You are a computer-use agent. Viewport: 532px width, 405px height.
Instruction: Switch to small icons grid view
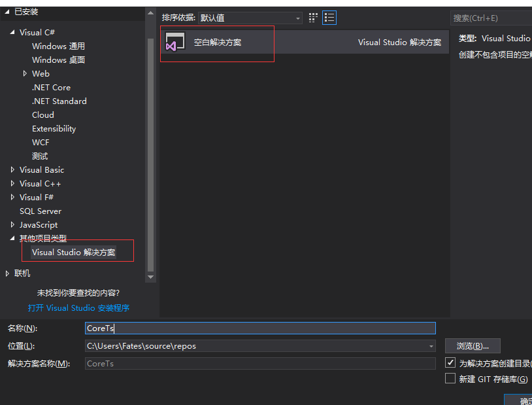pos(313,18)
